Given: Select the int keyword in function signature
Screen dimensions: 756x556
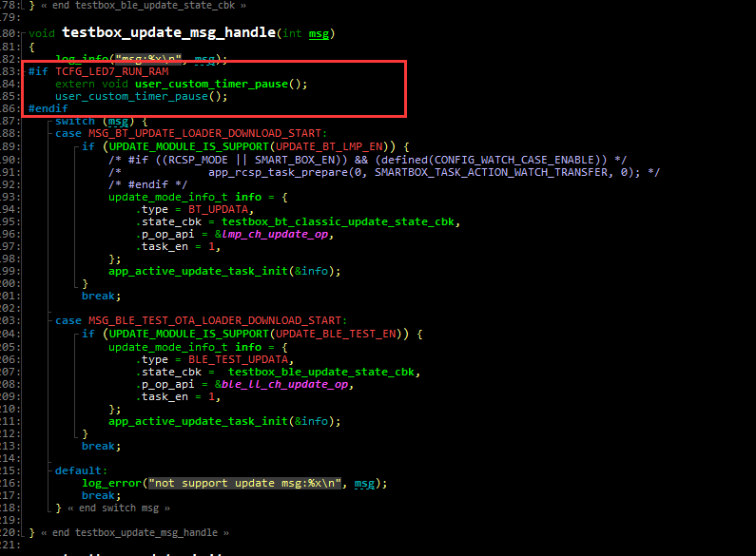Looking at the screenshot, I should [x=292, y=33].
